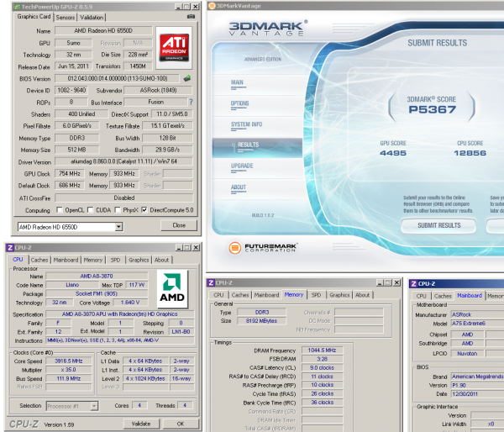Click the Close button in GPU-Z
The width and height of the screenshot is (504, 432).
[179, 226]
